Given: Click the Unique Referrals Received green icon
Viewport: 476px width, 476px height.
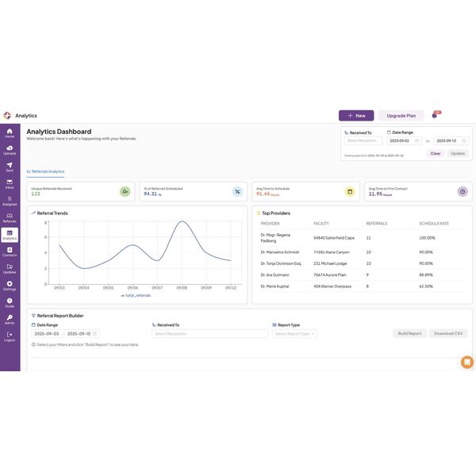Looking at the screenshot, I should [x=125, y=191].
